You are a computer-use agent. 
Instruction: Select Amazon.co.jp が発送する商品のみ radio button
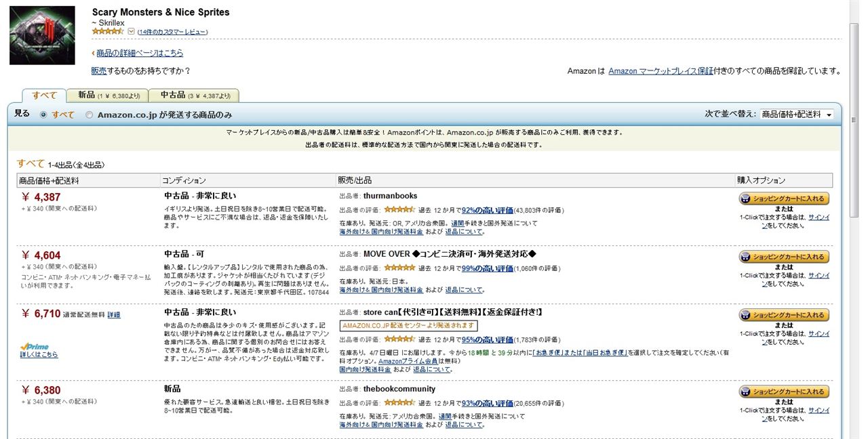[89, 115]
